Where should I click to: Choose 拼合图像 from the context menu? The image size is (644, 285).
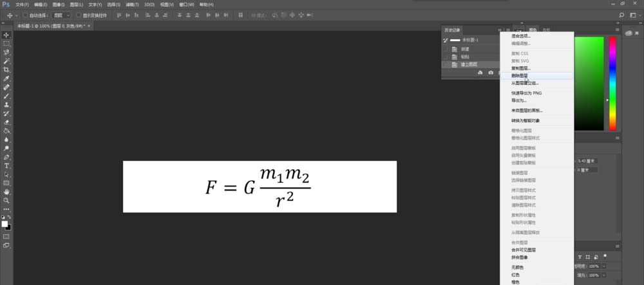519,257
